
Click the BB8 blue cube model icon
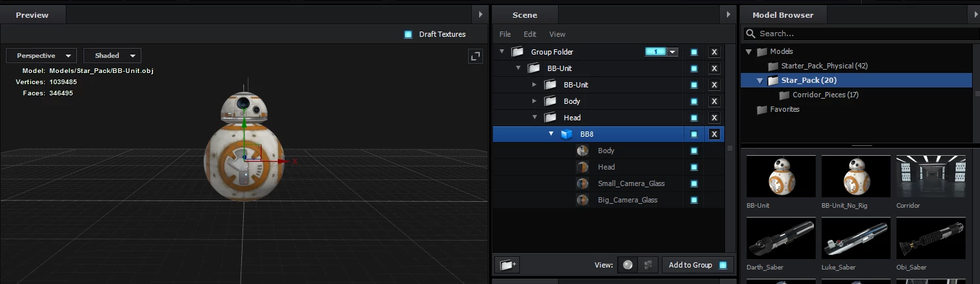(x=566, y=134)
